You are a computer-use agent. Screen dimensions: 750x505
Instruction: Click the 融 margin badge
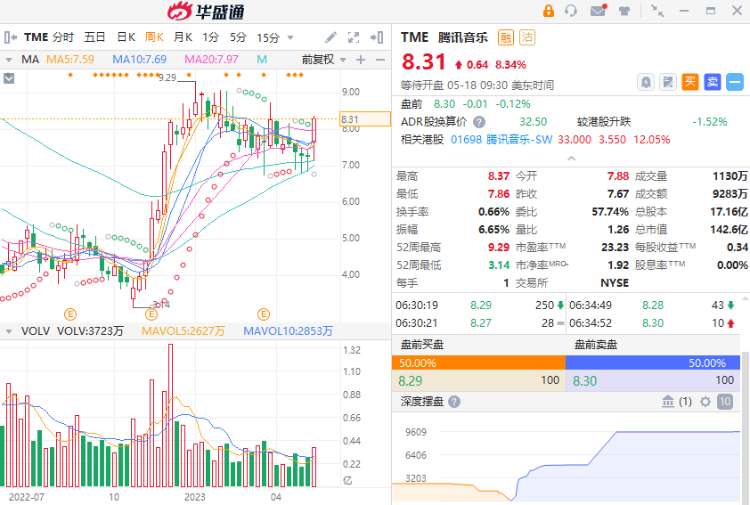point(506,37)
